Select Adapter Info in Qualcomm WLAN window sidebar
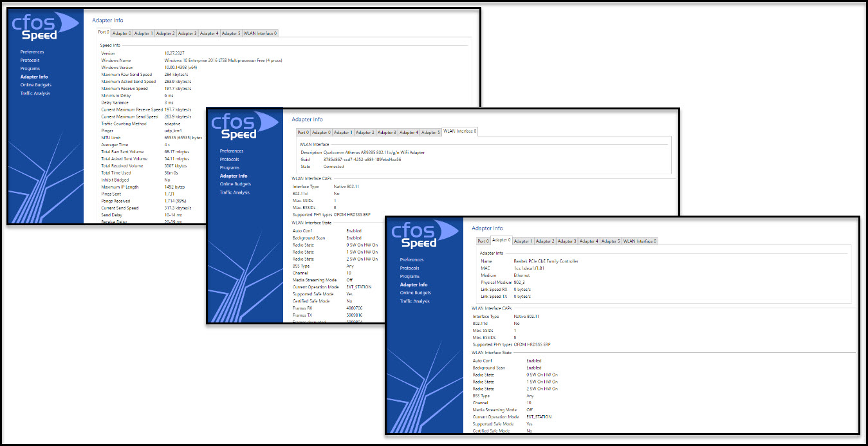Screen dimensions: 868x446 click(234, 176)
